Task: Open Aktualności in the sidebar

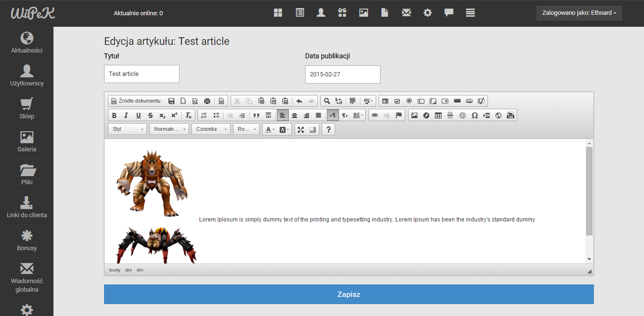Action: pos(27,43)
